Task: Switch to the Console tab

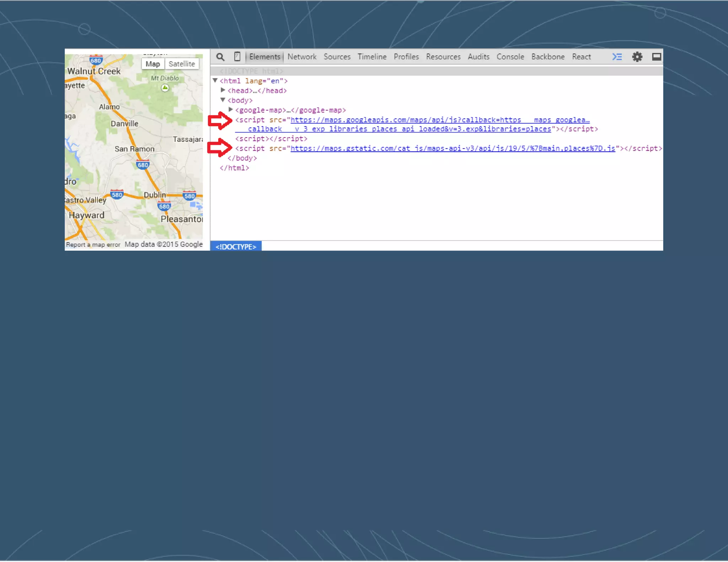Action: tap(510, 57)
